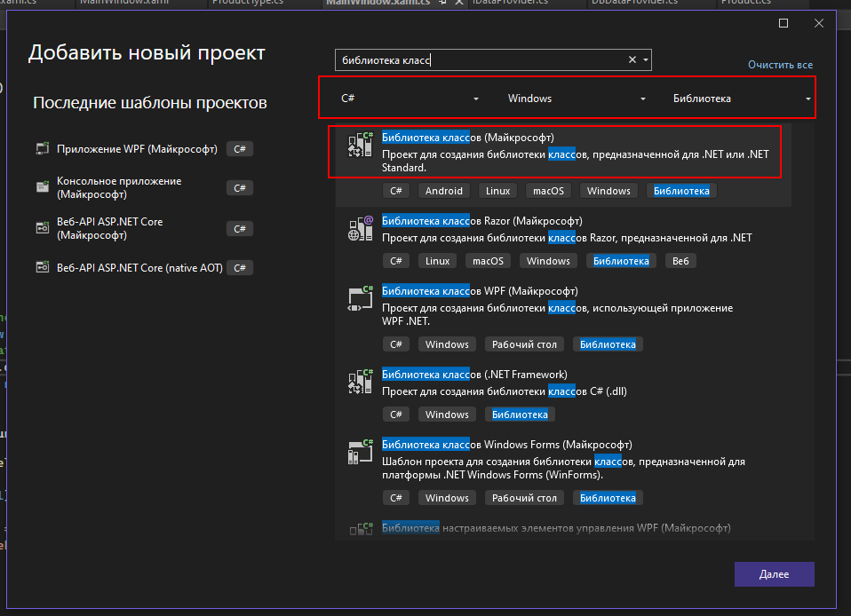The width and height of the screenshot is (851, 616).
Task: Click the Console Application template icon
Action: 42,187
